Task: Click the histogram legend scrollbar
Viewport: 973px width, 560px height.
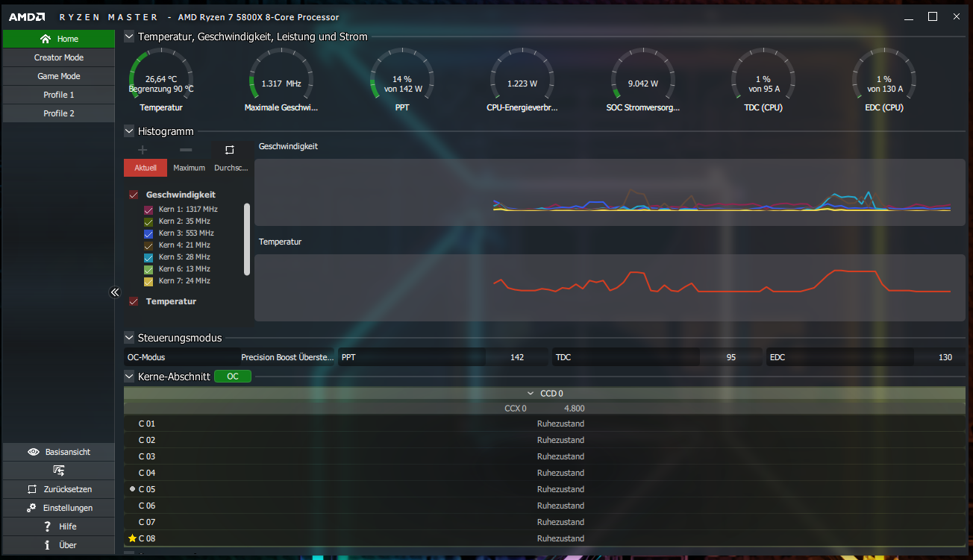Action: [x=247, y=239]
